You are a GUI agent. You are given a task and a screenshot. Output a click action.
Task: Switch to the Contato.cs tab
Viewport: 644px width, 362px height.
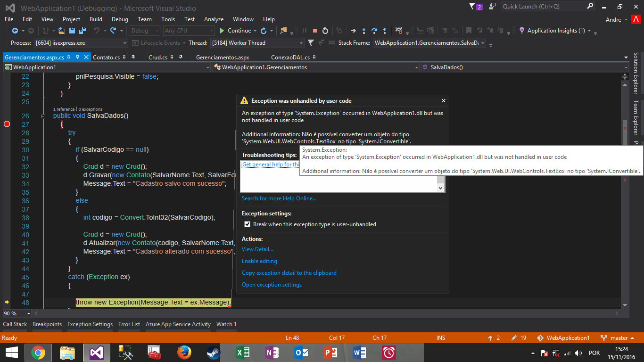106,58
